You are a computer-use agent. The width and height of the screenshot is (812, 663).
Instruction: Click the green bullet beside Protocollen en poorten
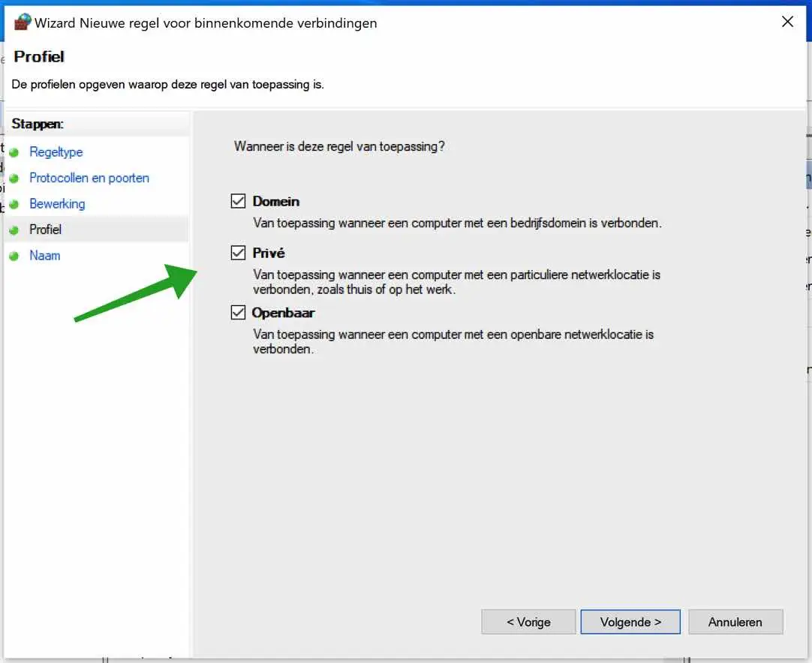(14, 178)
